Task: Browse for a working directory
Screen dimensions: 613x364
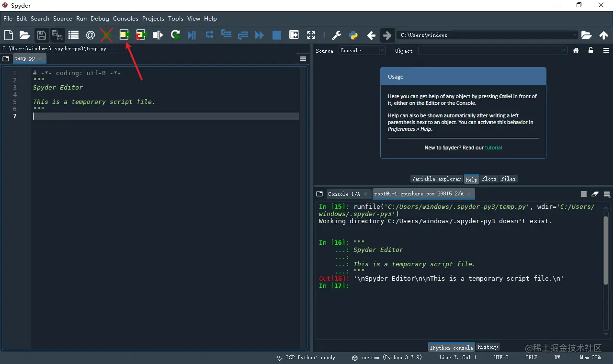Action: coord(586,35)
